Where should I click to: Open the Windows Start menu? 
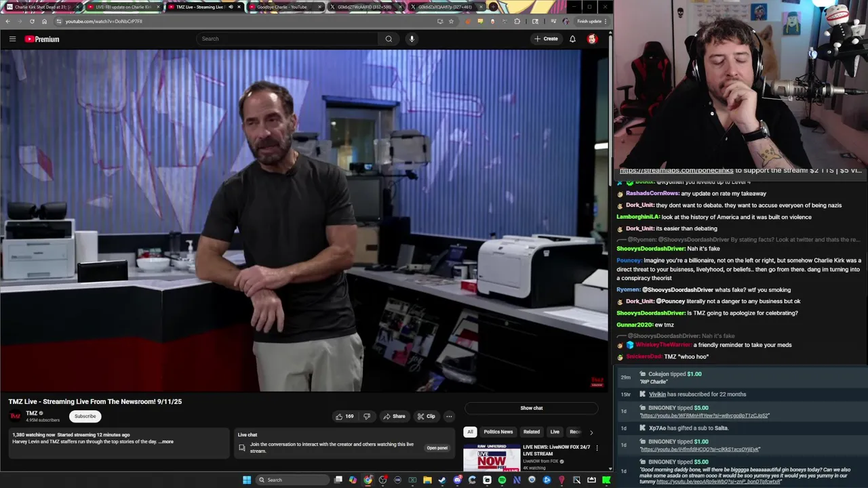pyautogui.click(x=247, y=480)
